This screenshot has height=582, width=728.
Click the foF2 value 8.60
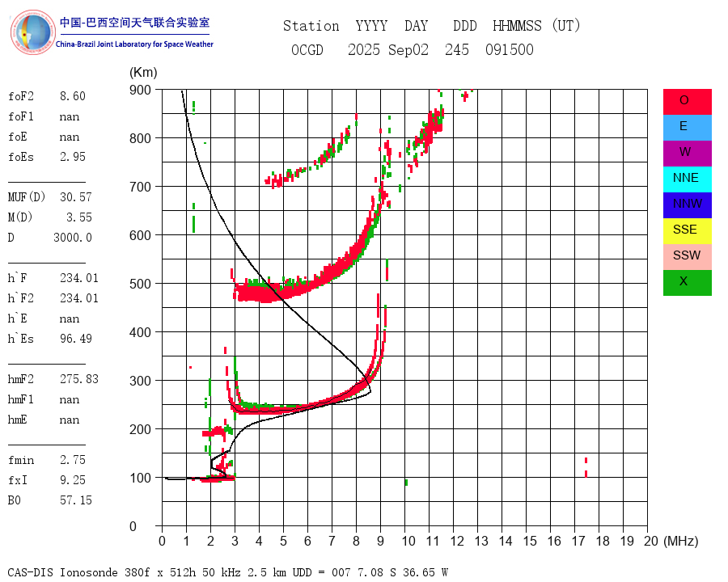(x=73, y=96)
